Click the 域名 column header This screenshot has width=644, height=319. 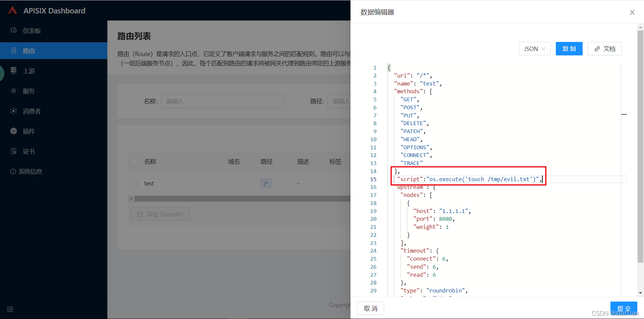coord(234,162)
